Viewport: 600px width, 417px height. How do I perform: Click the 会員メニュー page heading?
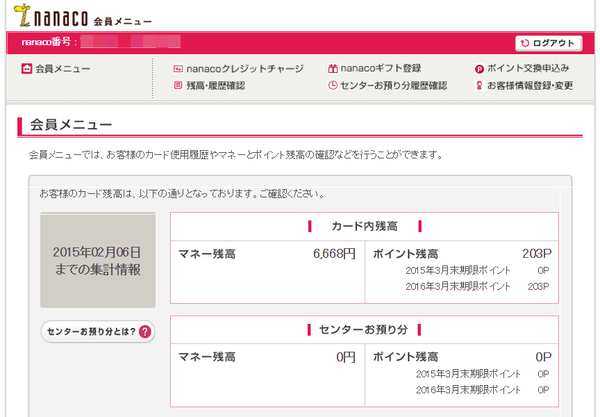pyautogui.click(x=71, y=125)
